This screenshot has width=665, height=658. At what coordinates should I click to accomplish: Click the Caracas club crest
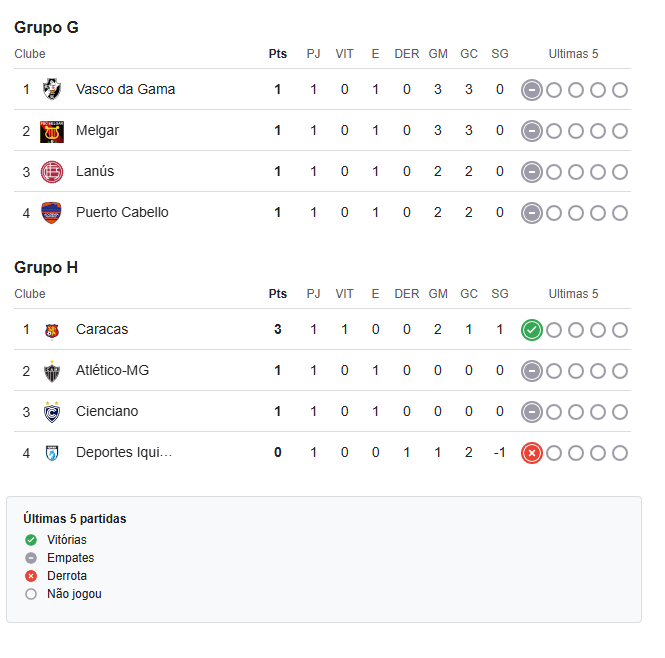52,332
